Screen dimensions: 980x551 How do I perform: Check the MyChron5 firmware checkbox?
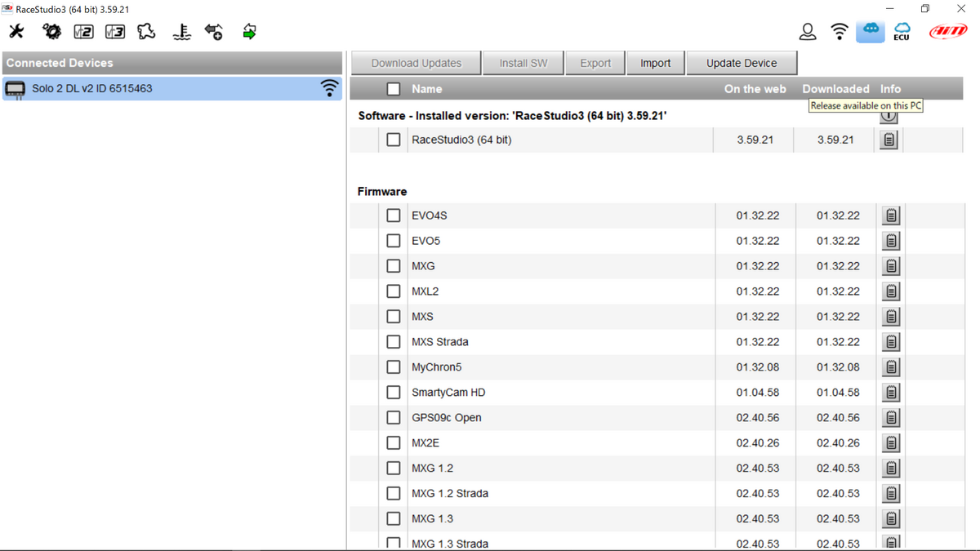(394, 367)
